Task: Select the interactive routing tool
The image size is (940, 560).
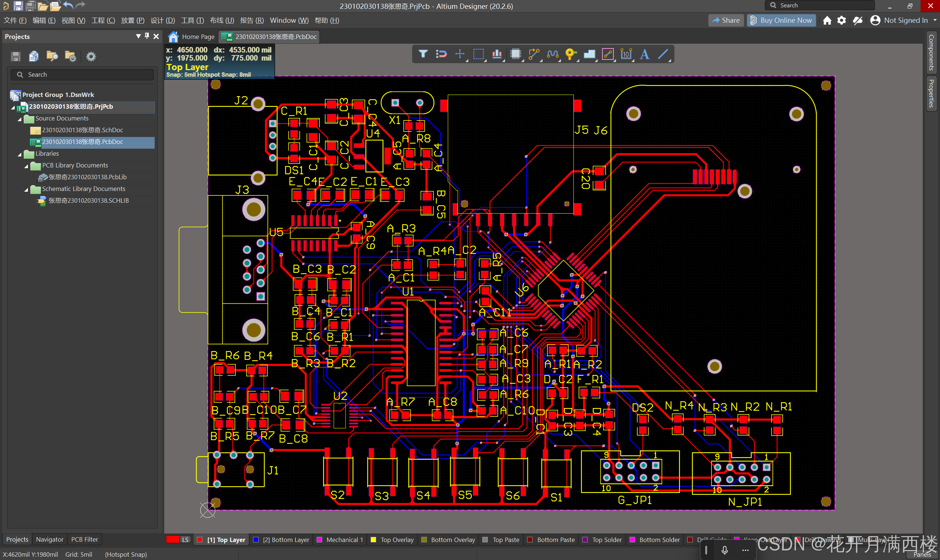Action: point(534,54)
